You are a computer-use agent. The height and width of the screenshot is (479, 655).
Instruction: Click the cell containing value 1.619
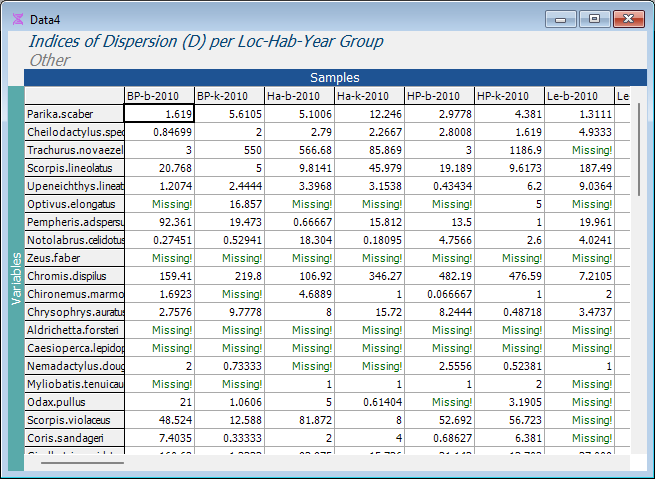pyautogui.click(x=159, y=114)
